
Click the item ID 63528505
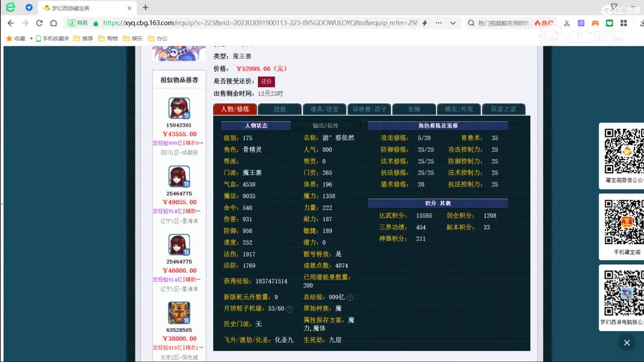pyautogui.click(x=179, y=330)
